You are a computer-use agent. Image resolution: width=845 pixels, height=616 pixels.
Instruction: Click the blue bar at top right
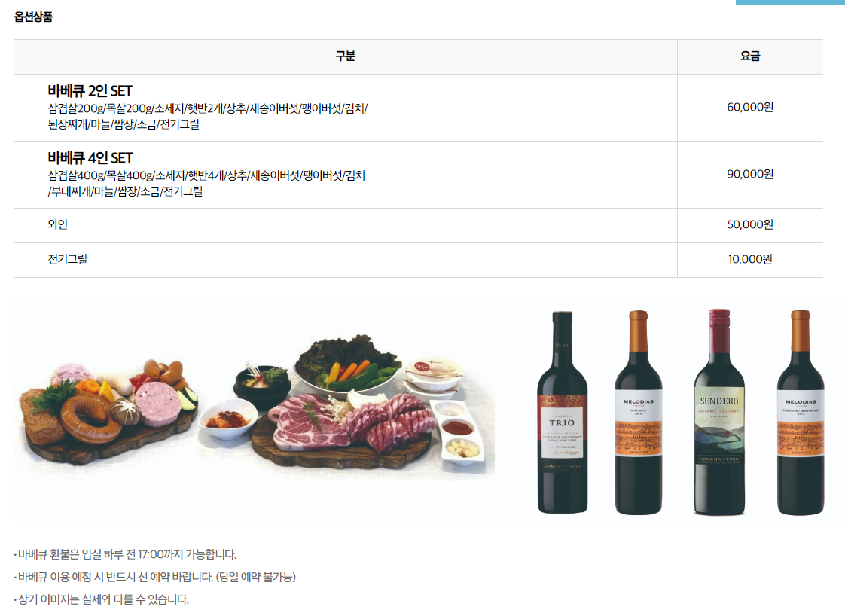[790, 2]
